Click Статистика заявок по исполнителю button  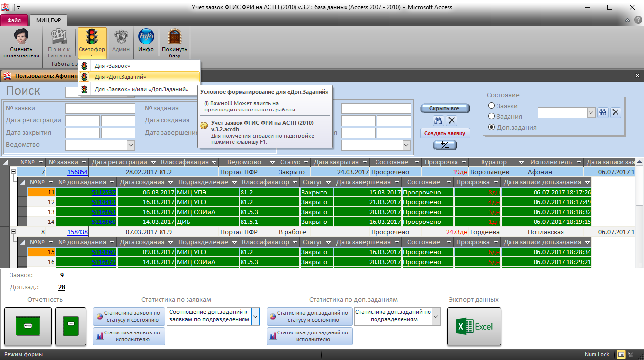coord(129,336)
